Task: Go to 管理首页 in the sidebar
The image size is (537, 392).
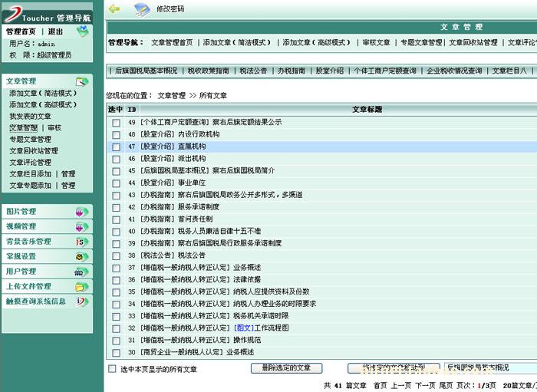Action: [x=21, y=31]
